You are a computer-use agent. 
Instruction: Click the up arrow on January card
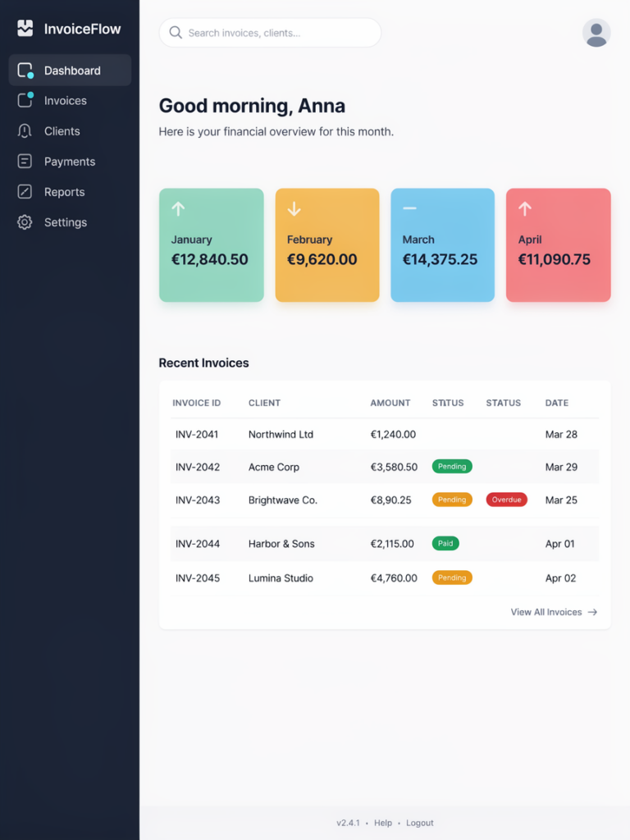click(x=178, y=208)
